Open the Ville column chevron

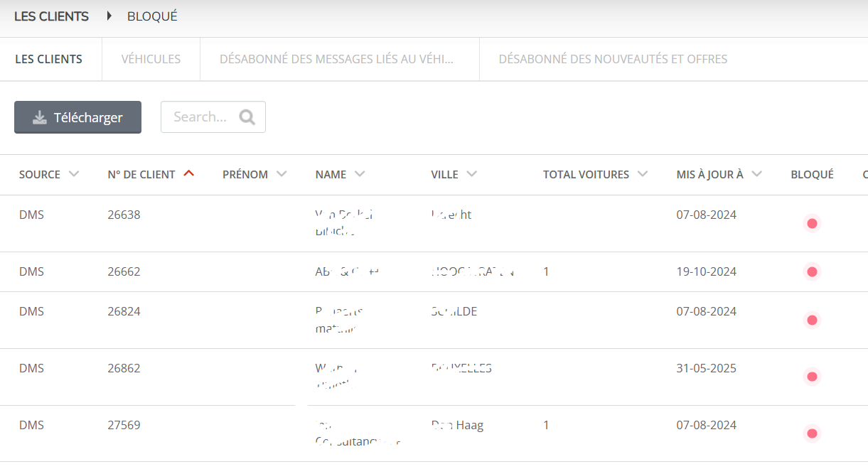pos(471,174)
